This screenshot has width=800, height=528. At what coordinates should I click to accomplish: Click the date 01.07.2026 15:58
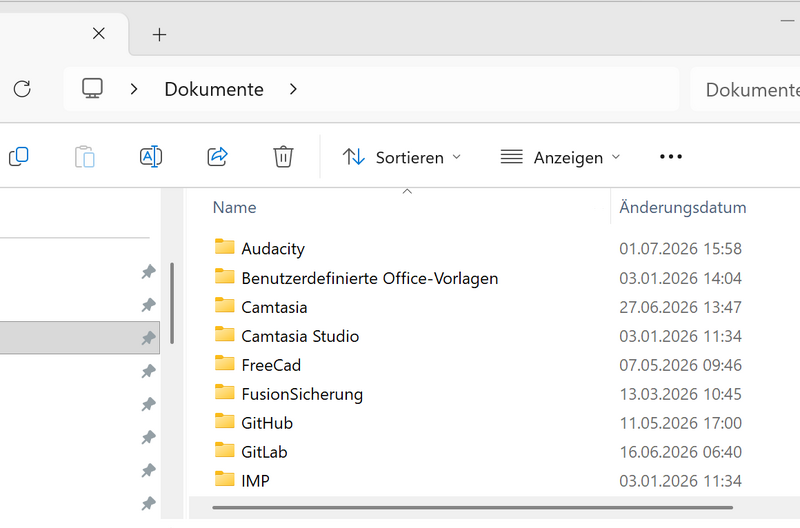[x=680, y=248]
